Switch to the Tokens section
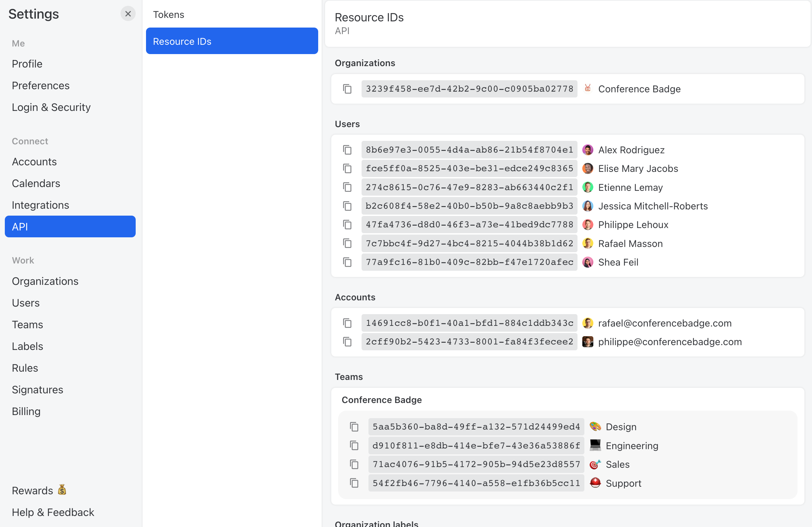The image size is (812, 527). (x=169, y=14)
